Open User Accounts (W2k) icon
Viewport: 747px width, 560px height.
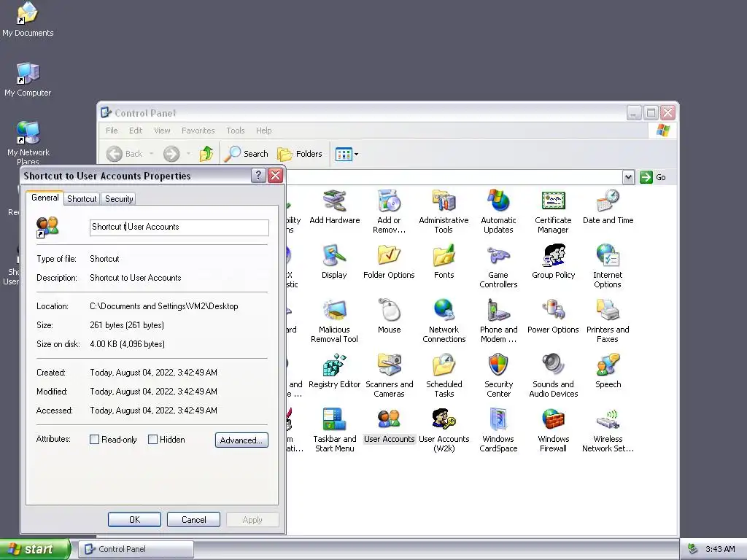coord(444,430)
